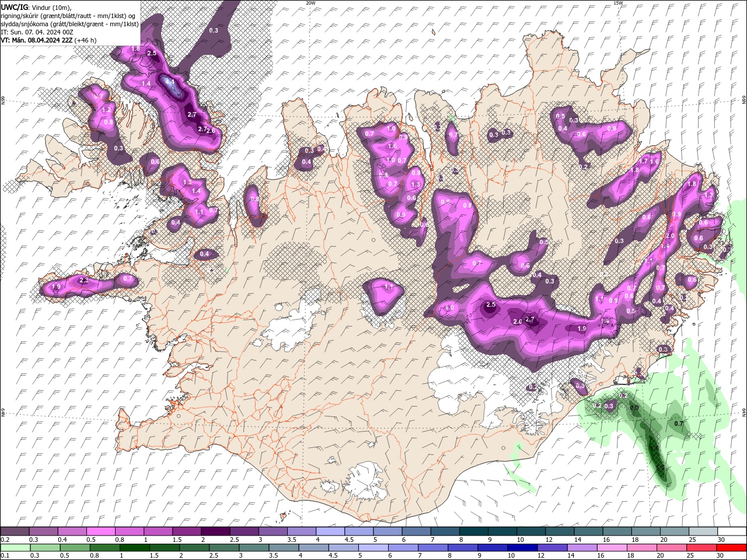Viewport: 747px width, 560px height.
Task: Click the initial time 'IT: Sun. 07. 04. 2024 00Z'
Action: tap(37, 32)
